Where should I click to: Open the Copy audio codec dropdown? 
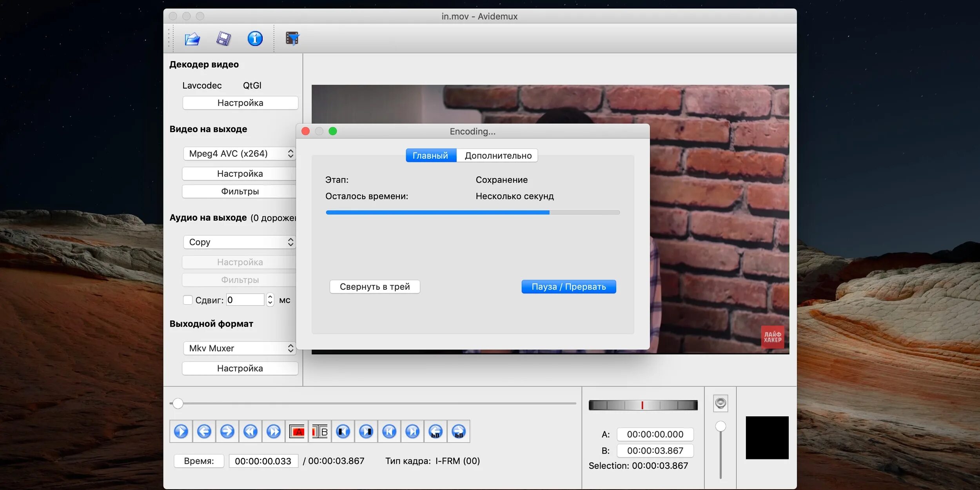[240, 242]
